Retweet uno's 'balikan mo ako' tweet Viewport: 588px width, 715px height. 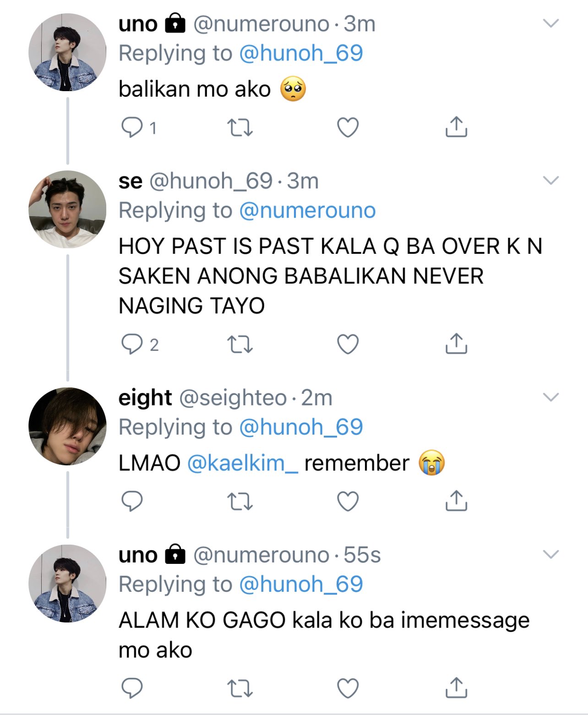[x=240, y=128]
